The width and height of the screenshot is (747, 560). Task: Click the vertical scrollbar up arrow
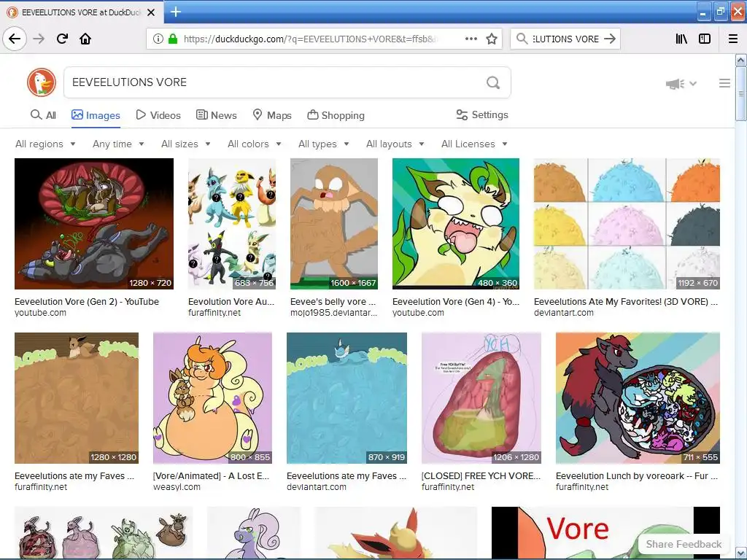(740, 61)
